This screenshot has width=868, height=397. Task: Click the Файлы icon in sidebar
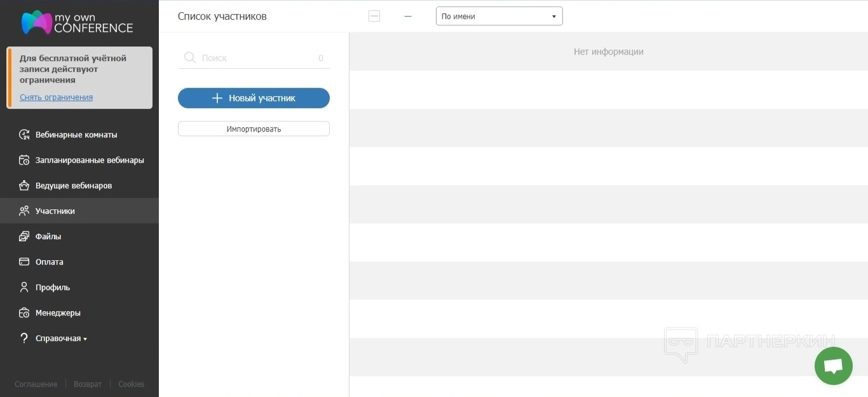(x=24, y=236)
